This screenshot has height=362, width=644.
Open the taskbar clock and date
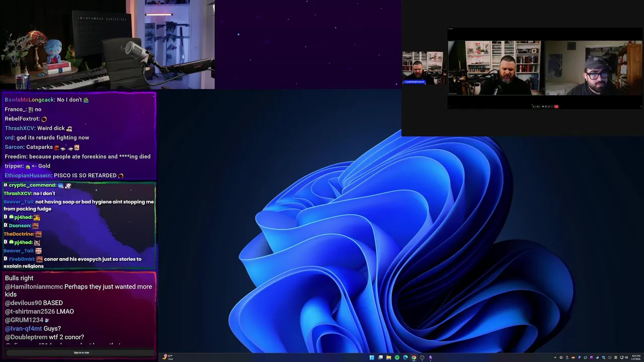pyautogui.click(x=636, y=357)
